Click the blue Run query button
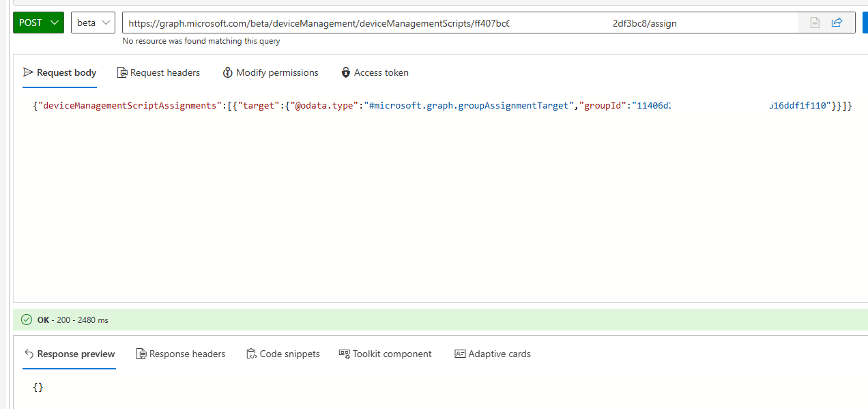 [865, 22]
